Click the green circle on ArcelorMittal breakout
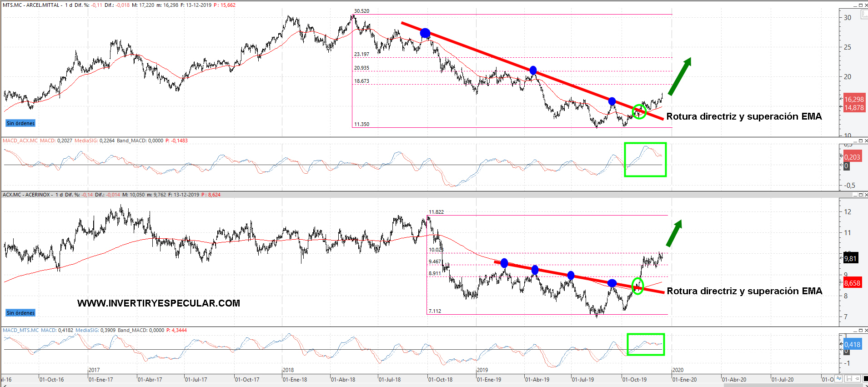 point(639,111)
